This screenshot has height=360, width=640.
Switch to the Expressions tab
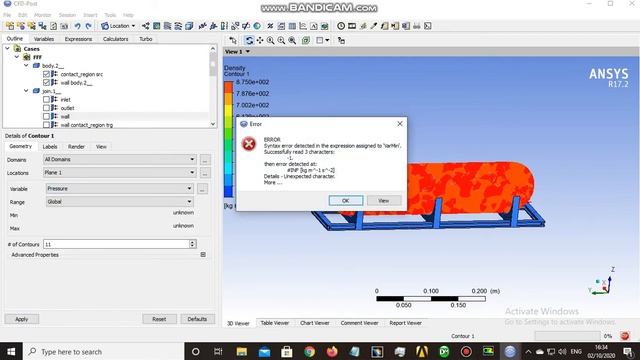[78, 39]
